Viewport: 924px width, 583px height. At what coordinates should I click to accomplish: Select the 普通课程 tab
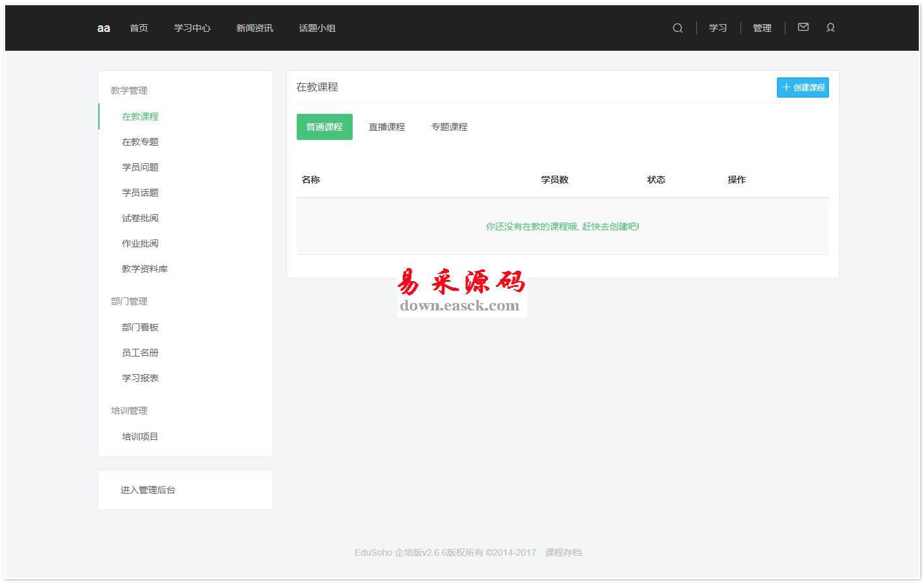[x=324, y=127]
